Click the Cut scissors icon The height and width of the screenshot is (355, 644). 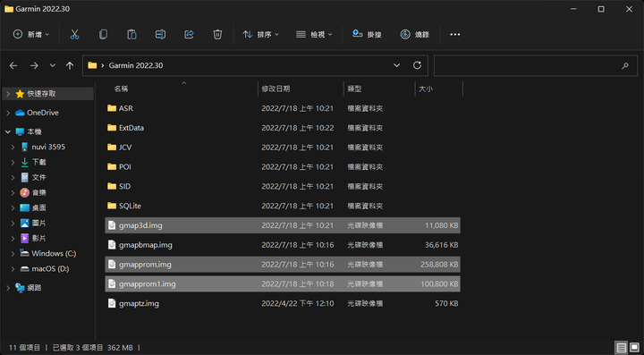(74, 35)
